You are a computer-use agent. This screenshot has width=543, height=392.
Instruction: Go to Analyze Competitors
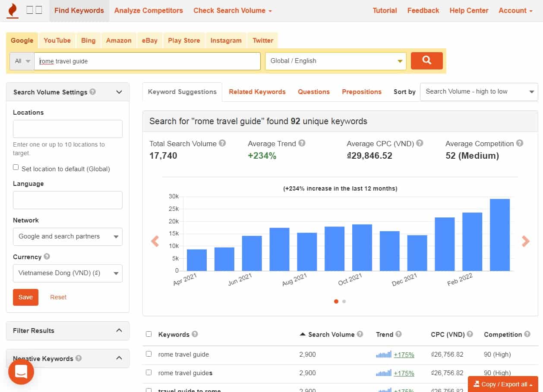pos(148,10)
